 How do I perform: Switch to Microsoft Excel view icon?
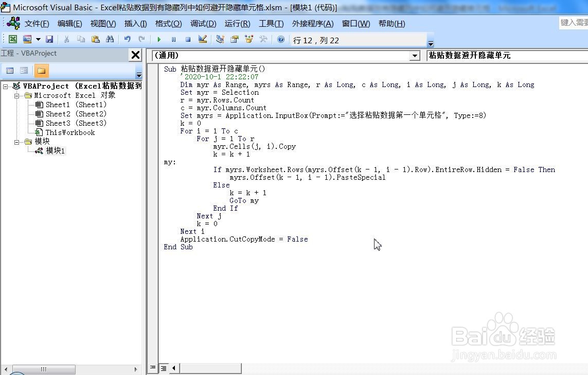(x=13, y=39)
